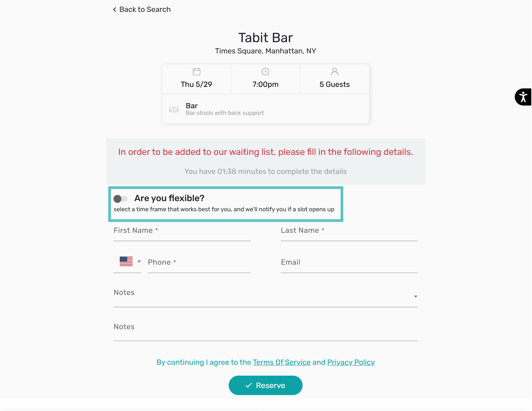Click the accessibility widget icon

tap(523, 97)
